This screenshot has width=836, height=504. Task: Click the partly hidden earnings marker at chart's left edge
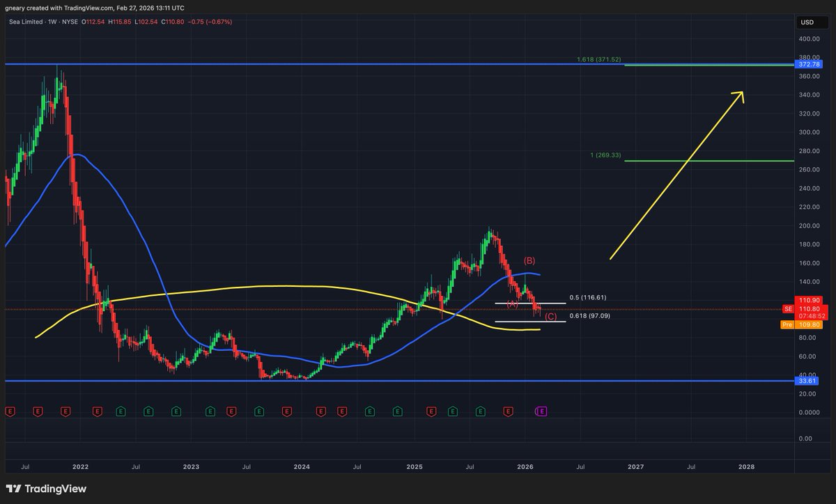[10, 411]
